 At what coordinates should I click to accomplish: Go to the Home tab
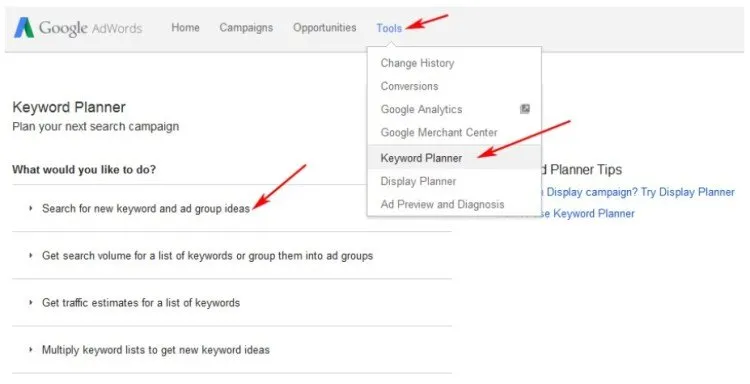185,28
